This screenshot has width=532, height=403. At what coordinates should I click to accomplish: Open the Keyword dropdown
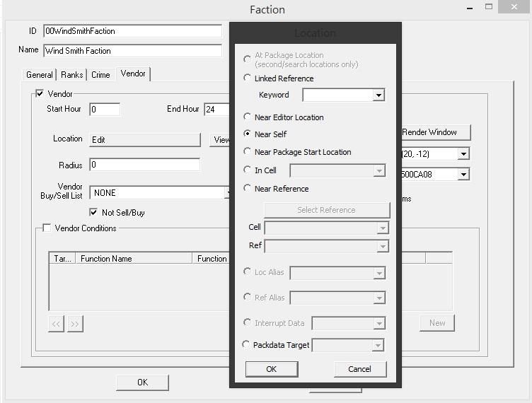[x=378, y=95]
